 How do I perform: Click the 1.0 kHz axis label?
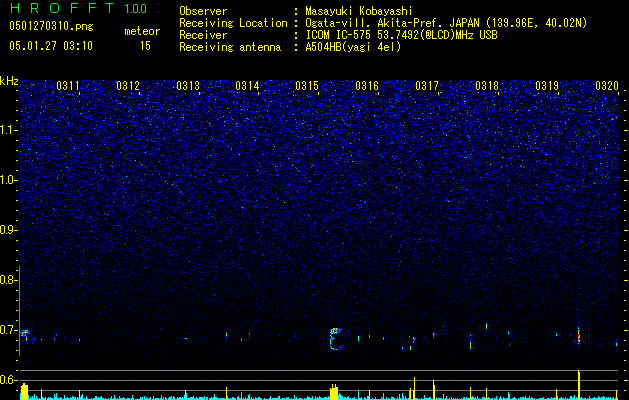pyautogui.click(x=9, y=180)
